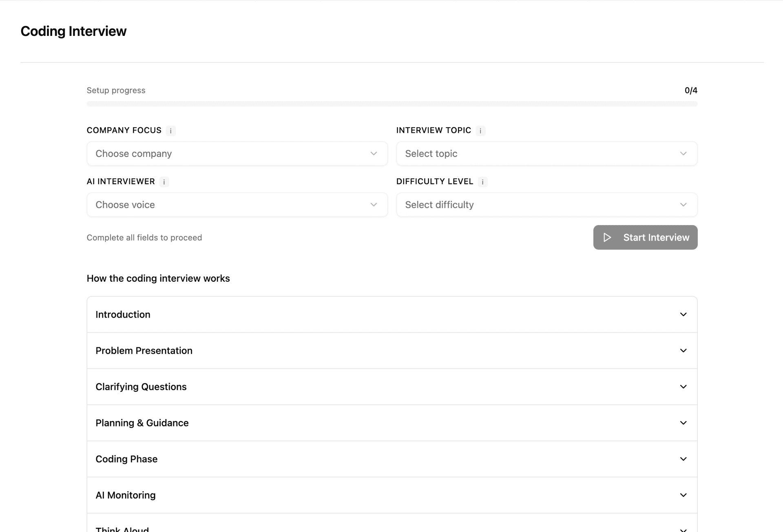Open the Choose voice dropdown
Viewport: 783px width, 532px height.
tap(237, 205)
